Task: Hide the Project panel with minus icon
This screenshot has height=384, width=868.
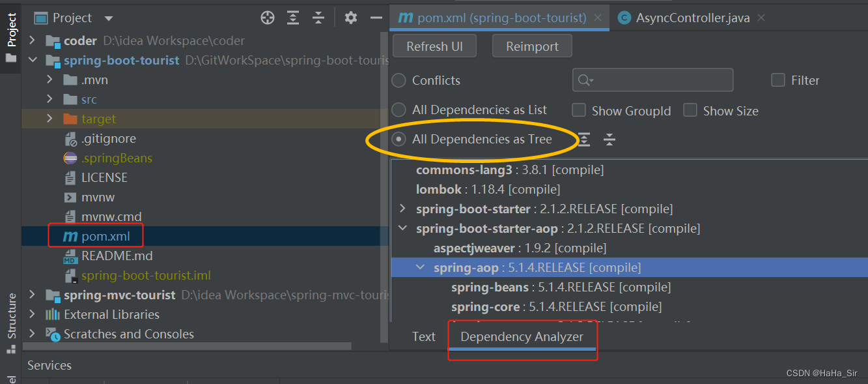Action: (x=376, y=18)
